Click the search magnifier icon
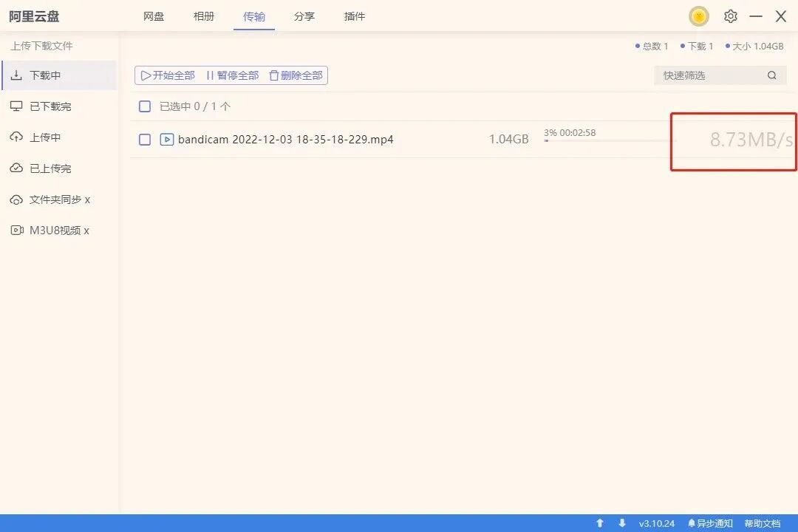 772,75
